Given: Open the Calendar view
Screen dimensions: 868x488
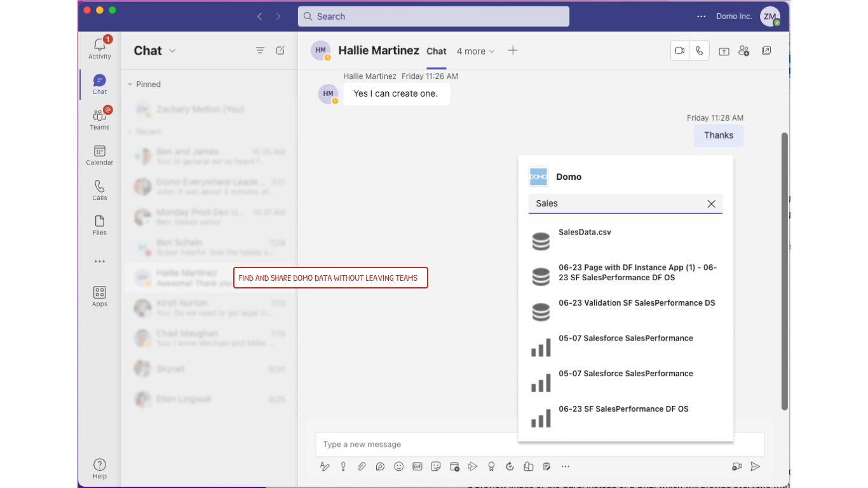Looking at the screenshot, I should [100, 155].
